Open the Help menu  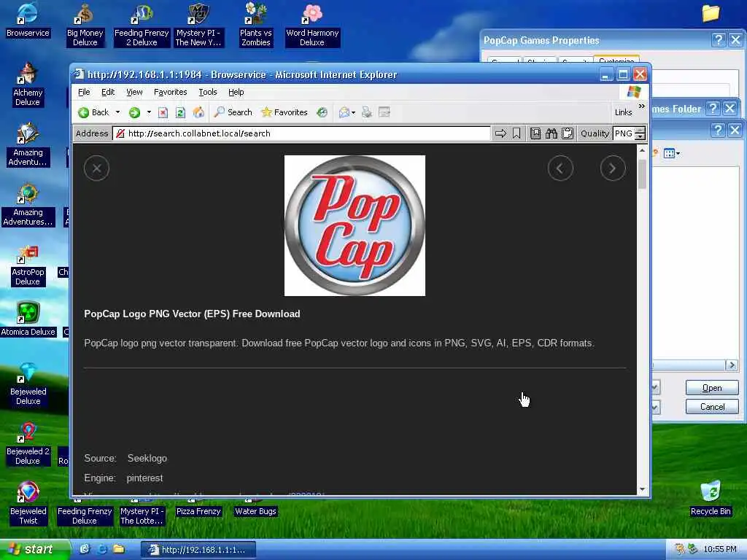(236, 92)
